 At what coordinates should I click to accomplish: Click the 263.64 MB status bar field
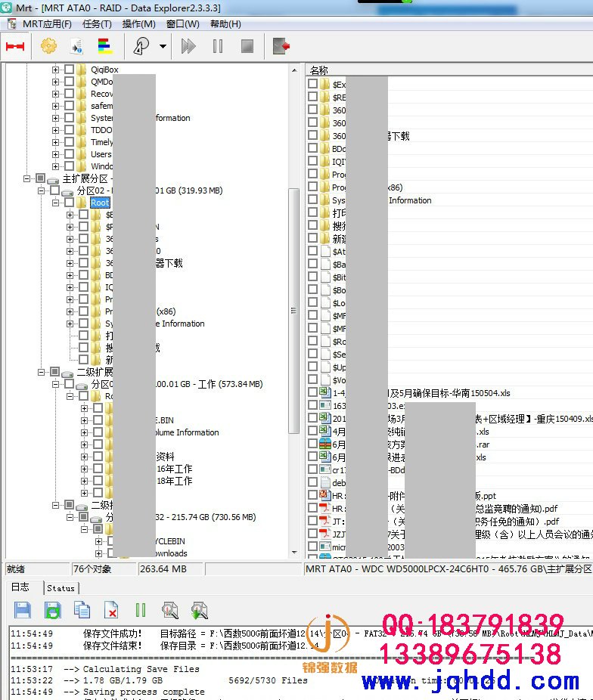171,568
